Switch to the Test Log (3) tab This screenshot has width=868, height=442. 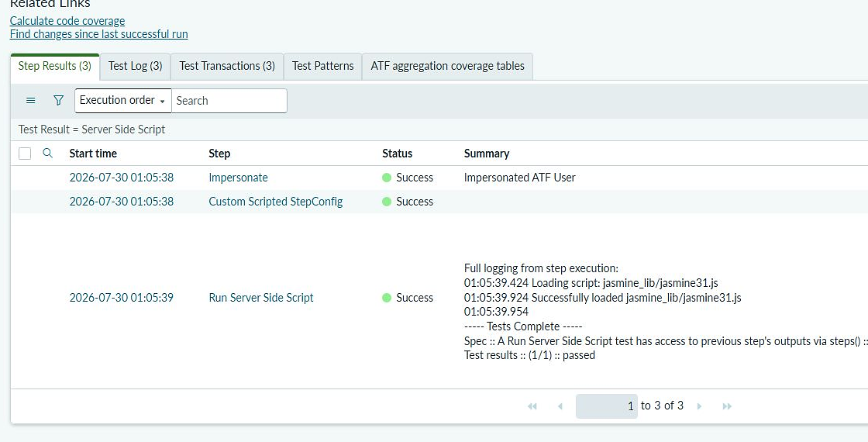tap(135, 66)
